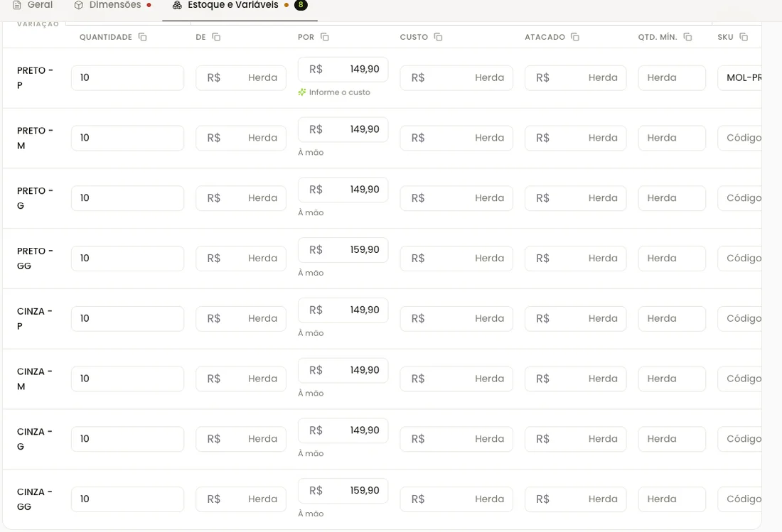Click ATACADO field for CINZA - M
The height and width of the screenshot is (532, 782).
pos(576,379)
